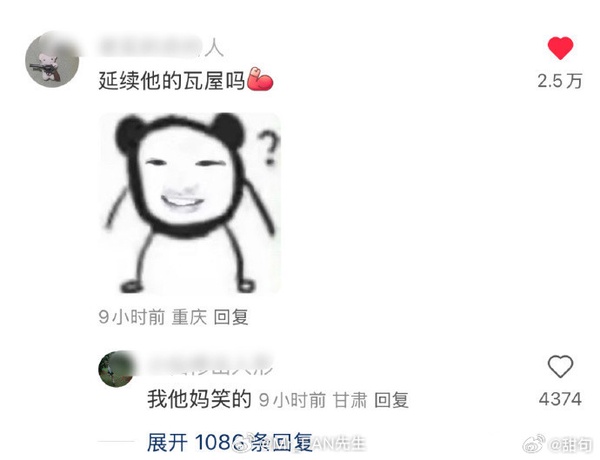The height and width of the screenshot is (460, 600).
Task: Tap the flexed muscle emoji in the comment
Action: point(260,79)
